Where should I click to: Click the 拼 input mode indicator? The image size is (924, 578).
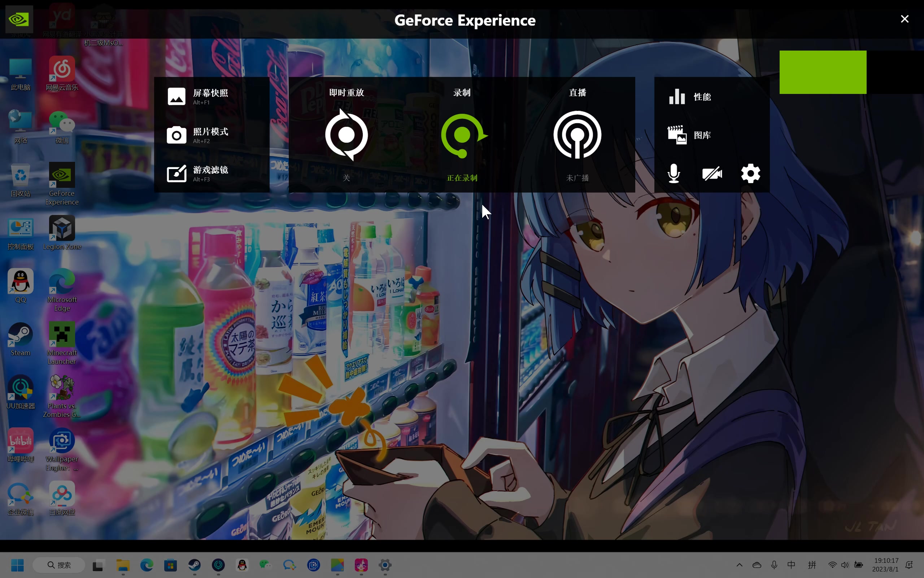click(812, 565)
